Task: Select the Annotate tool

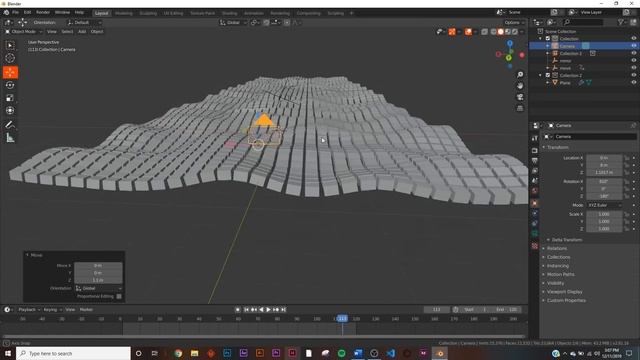Action: pyautogui.click(x=10, y=125)
